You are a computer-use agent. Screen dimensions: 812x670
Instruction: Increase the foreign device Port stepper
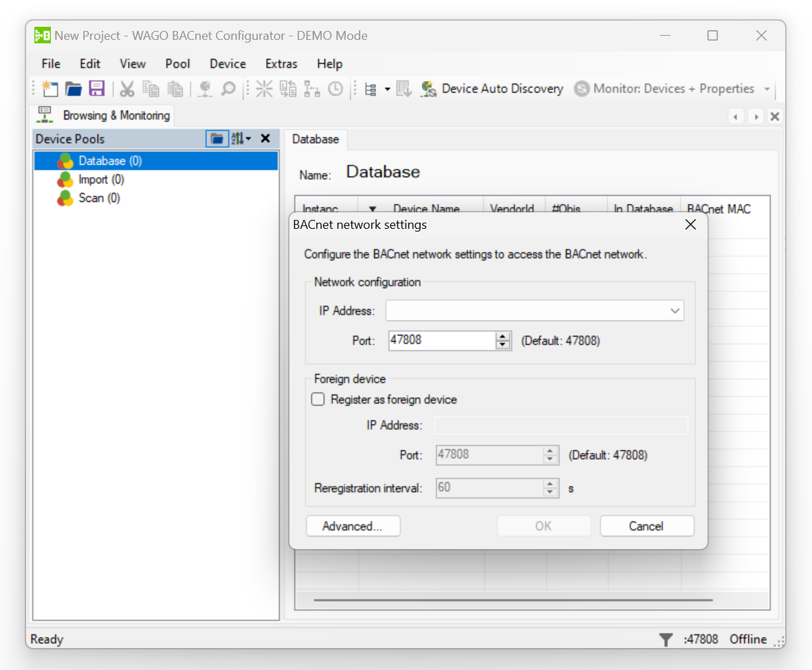tap(550, 451)
